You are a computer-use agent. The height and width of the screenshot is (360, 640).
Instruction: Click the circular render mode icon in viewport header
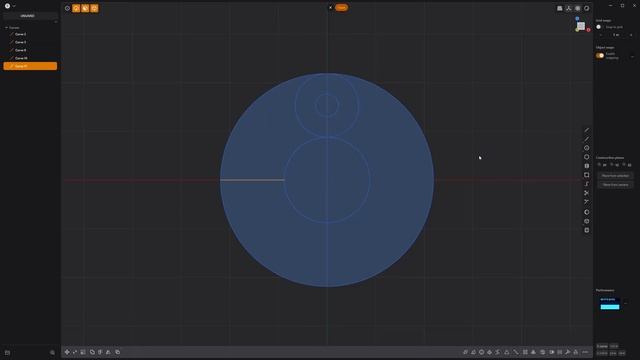click(x=587, y=8)
